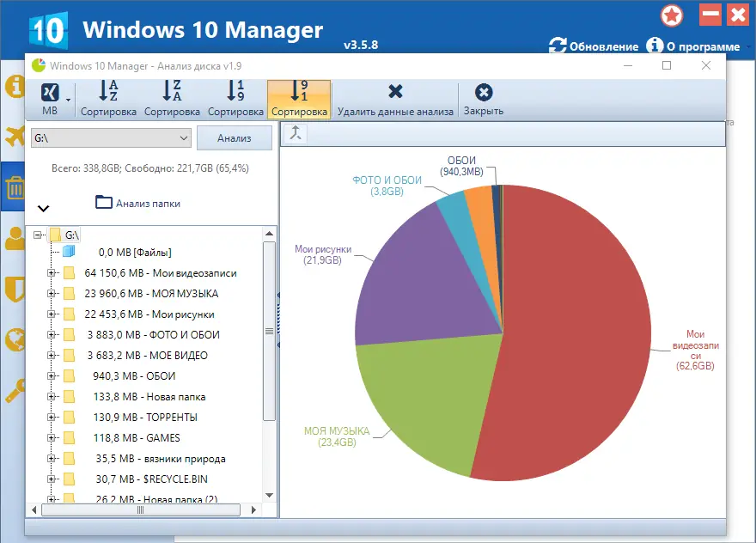Click the Анализ папки link
Screen dimensions: 756x543
tap(148, 204)
